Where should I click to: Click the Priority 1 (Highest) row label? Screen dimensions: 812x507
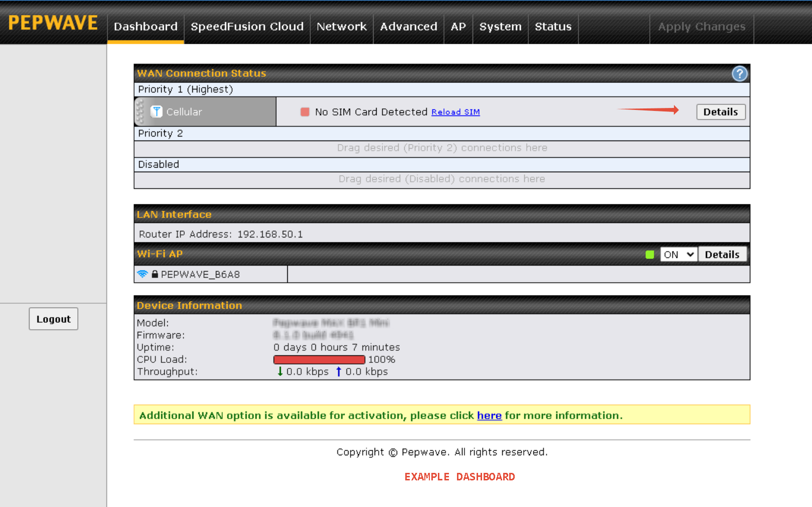click(x=185, y=89)
